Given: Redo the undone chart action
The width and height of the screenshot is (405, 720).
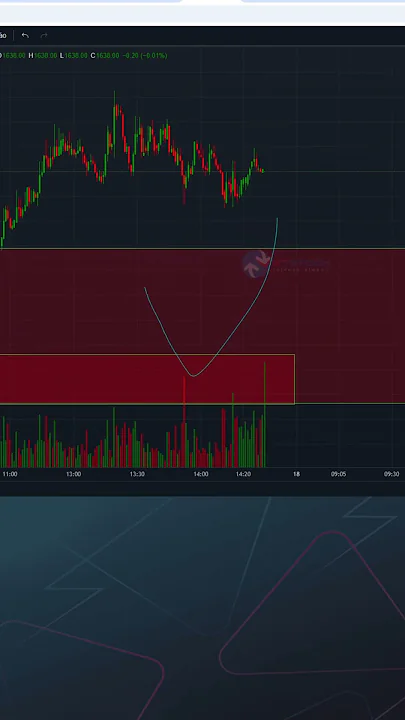Looking at the screenshot, I should point(44,36).
